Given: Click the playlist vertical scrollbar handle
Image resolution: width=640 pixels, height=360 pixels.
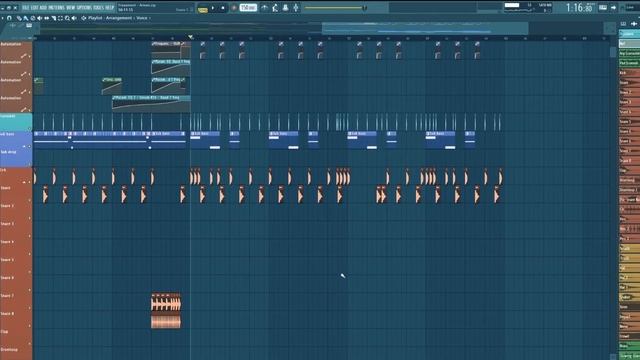Looking at the screenshot, I should click(x=613, y=52).
